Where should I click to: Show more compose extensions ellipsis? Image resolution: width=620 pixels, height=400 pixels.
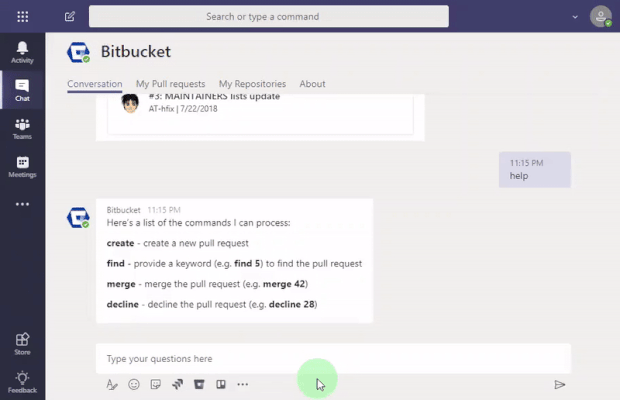pyautogui.click(x=243, y=384)
